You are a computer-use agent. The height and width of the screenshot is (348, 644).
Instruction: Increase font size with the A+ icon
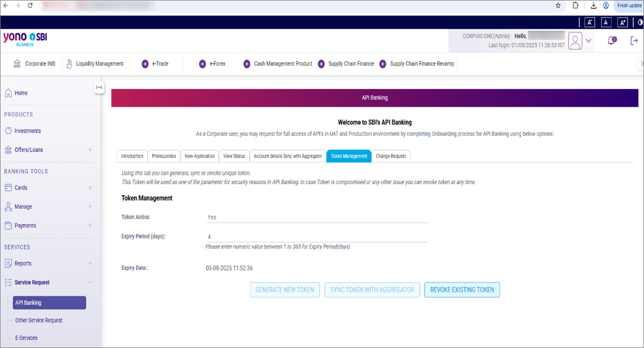pos(623,22)
